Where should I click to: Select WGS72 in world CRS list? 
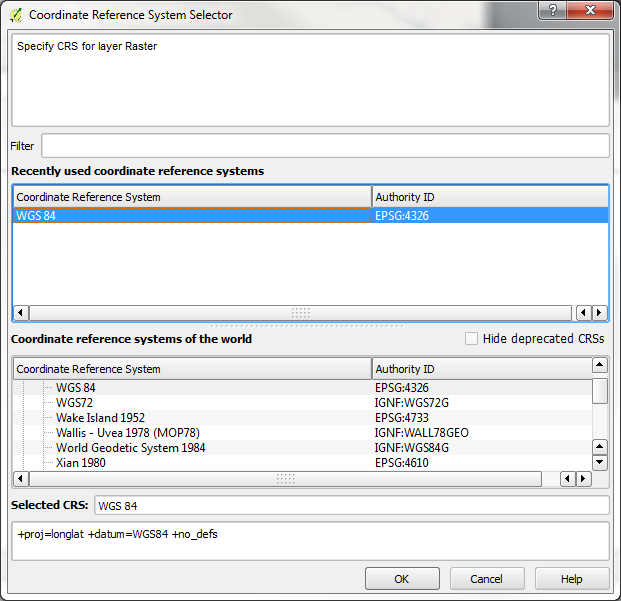[x=75, y=403]
